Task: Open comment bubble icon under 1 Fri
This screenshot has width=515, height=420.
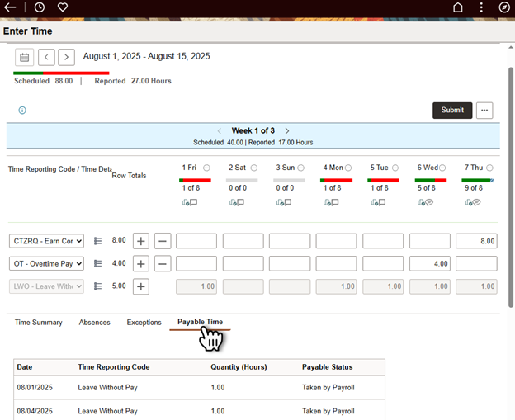Action: point(193,202)
